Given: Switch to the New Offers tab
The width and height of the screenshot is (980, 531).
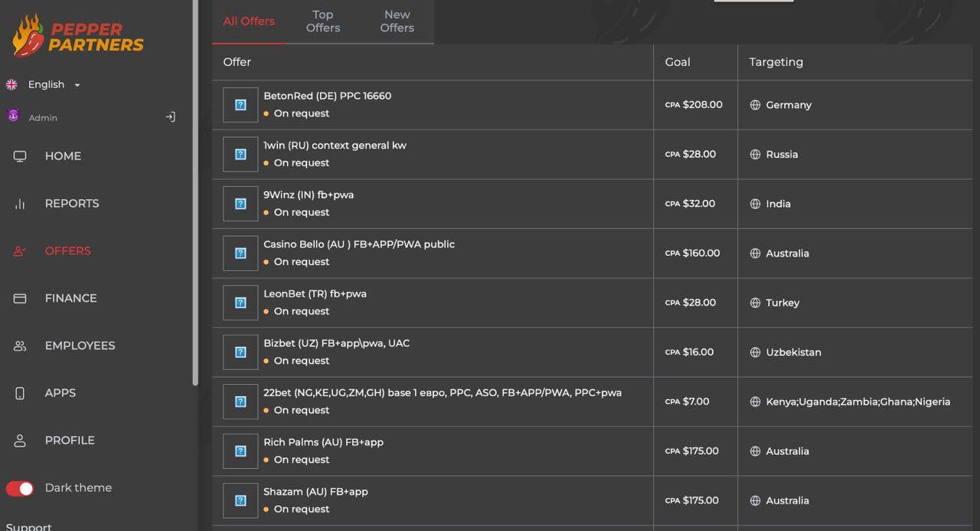Looking at the screenshot, I should 397,21.
